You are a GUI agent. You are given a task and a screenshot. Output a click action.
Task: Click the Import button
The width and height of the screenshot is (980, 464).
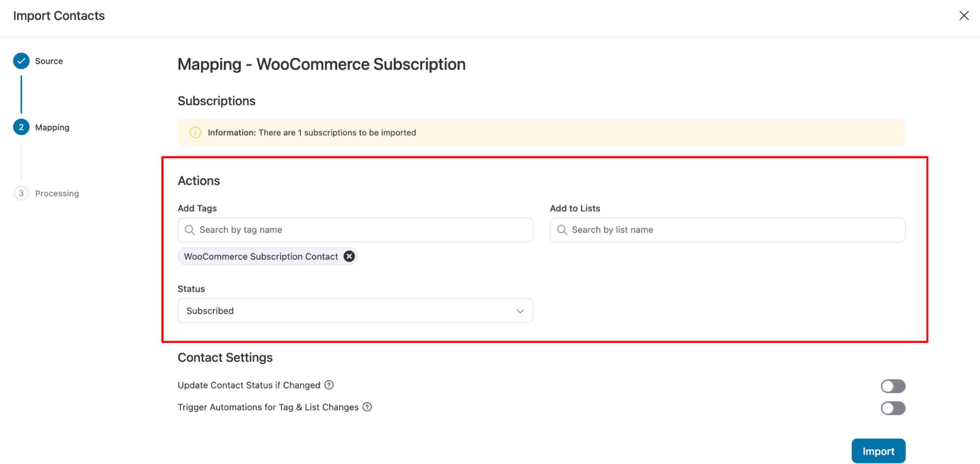point(878,450)
